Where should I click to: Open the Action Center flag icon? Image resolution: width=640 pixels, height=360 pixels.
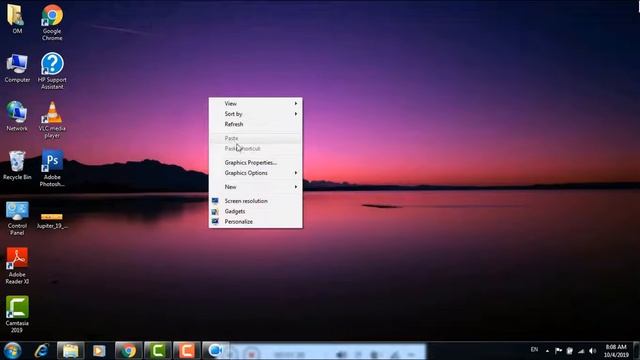click(558, 351)
